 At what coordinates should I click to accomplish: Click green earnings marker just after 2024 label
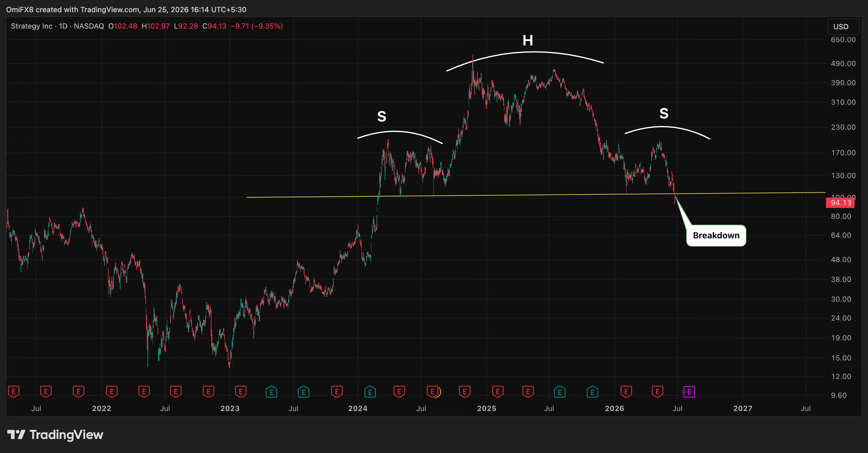tap(370, 392)
